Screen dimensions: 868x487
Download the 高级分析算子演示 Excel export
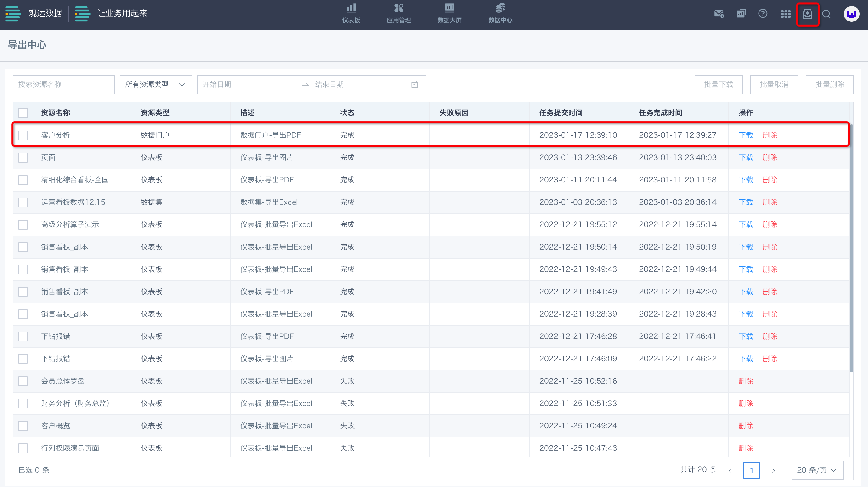(746, 225)
